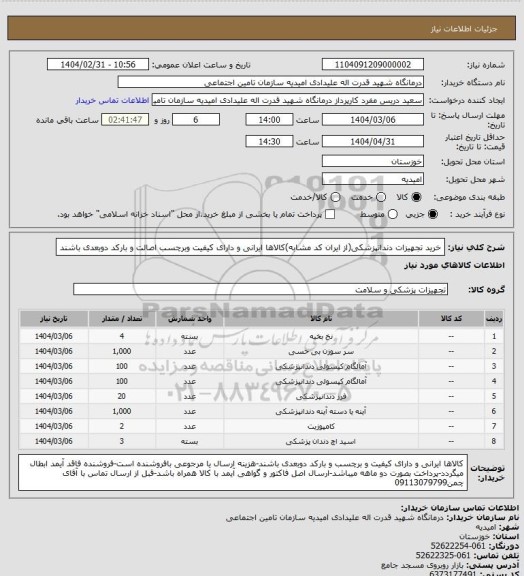This screenshot has width=524, height=576.
Task: Click quantity 2 in the کامپوزیت row
Action: click(x=122, y=426)
